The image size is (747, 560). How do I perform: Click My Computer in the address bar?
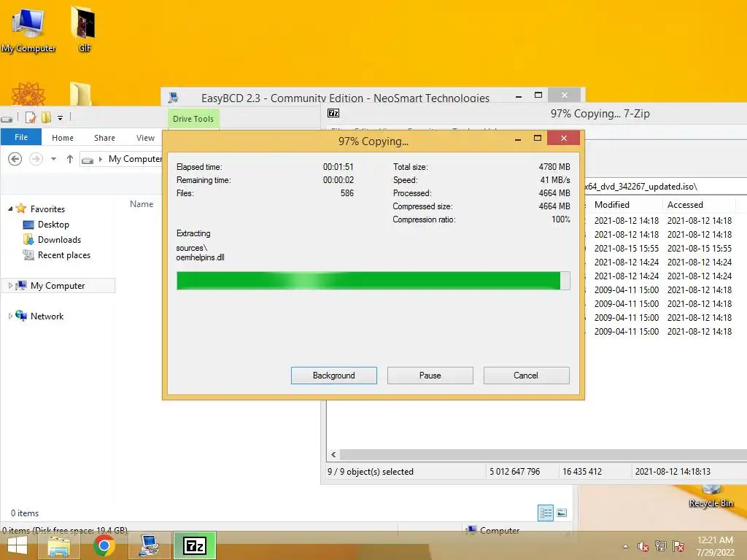tap(135, 159)
